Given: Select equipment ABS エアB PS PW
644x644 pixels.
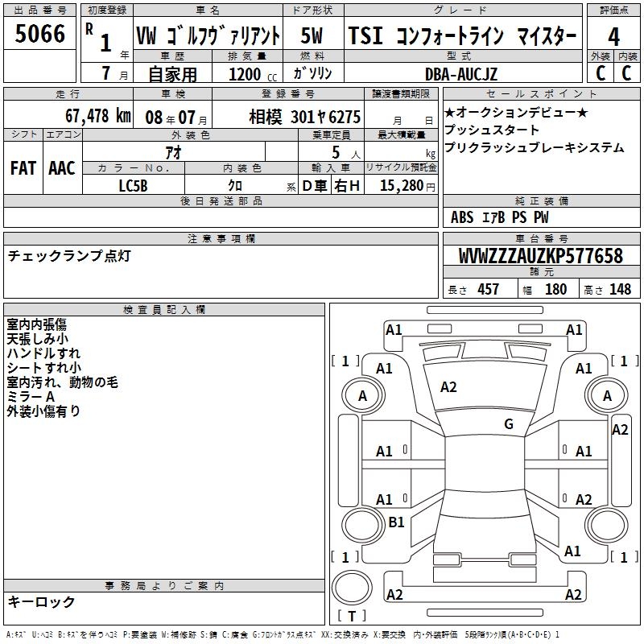Looking at the screenshot, I should click(499, 217).
